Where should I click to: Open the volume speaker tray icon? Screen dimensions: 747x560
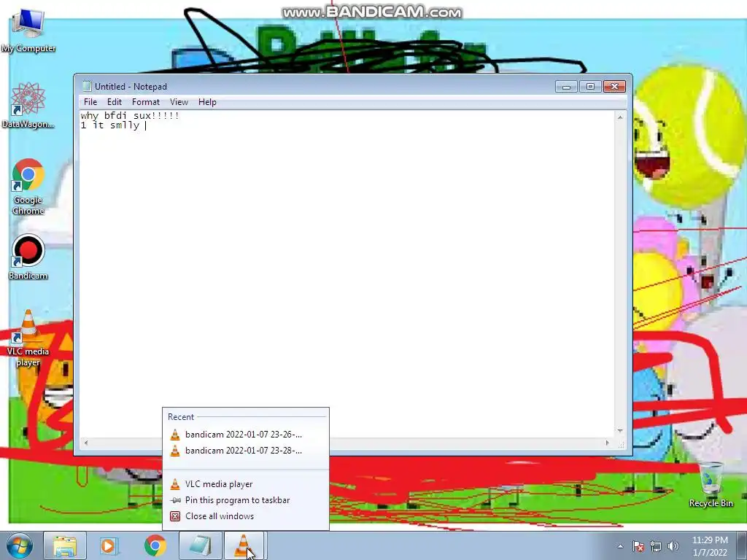(x=673, y=546)
